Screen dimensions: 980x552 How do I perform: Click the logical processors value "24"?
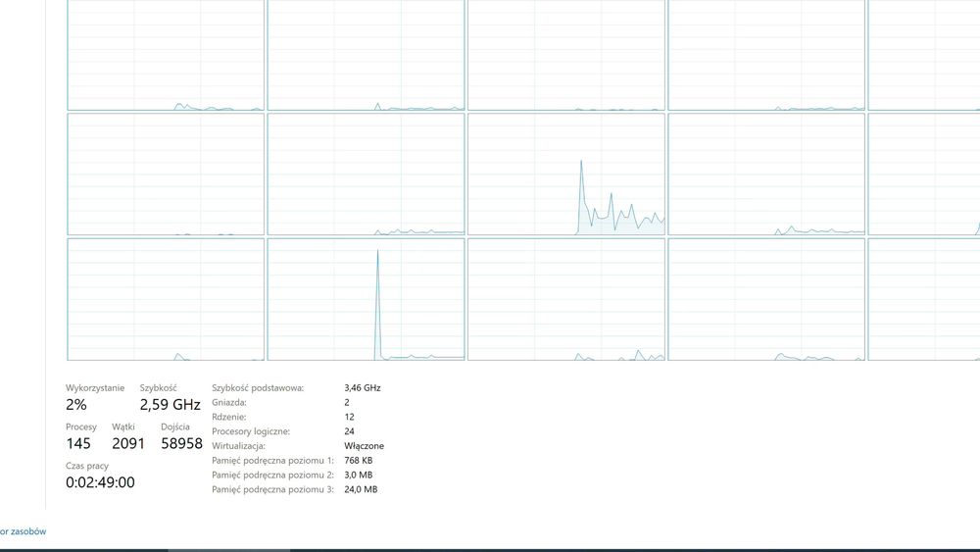(350, 431)
